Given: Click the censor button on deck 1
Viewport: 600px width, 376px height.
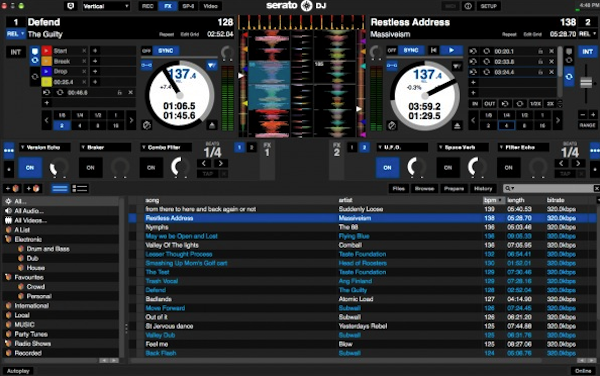Looking at the screenshot, I should [x=147, y=125].
